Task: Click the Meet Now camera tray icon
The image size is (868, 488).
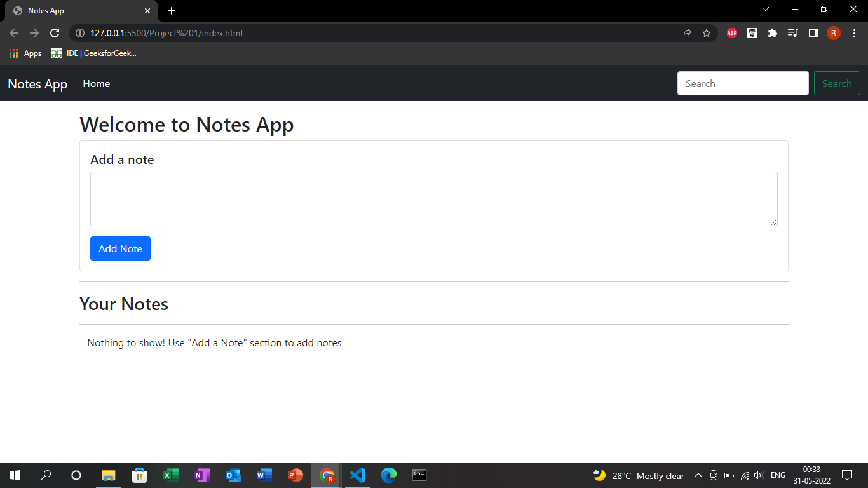Action: pyautogui.click(x=714, y=475)
